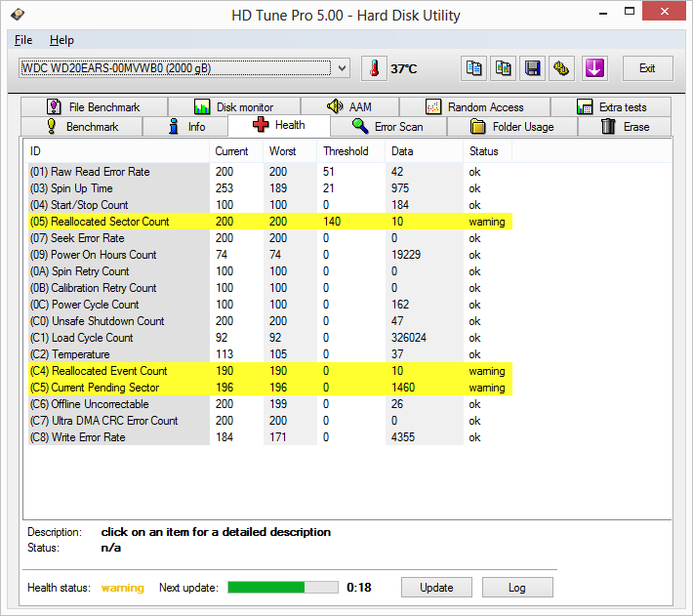Maximize the HD Tune Pro window
Viewport: 693px width, 616px height.
pyautogui.click(x=630, y=12)
